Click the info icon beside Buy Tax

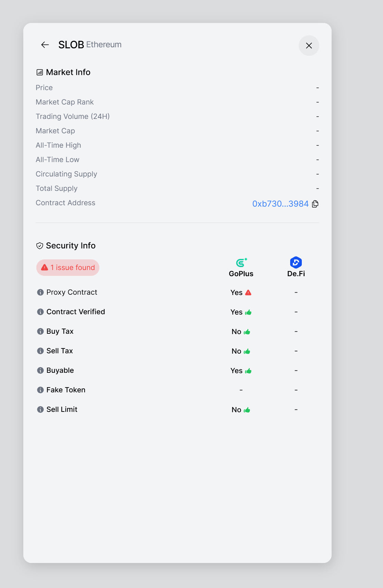pos(40,331)
